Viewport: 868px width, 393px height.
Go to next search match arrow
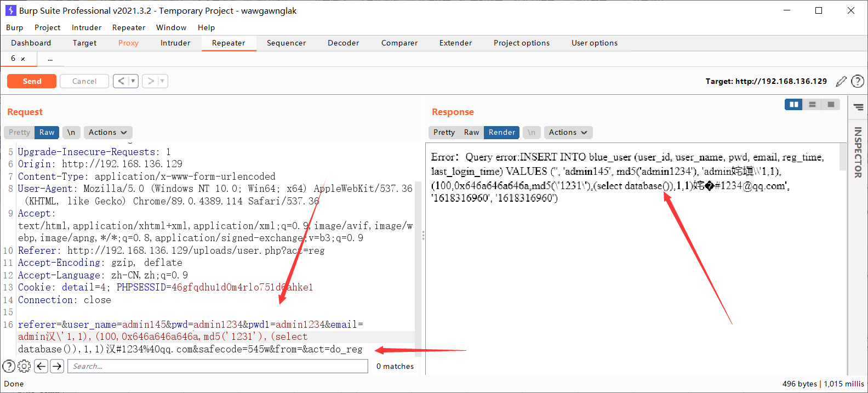pos(57,366)
